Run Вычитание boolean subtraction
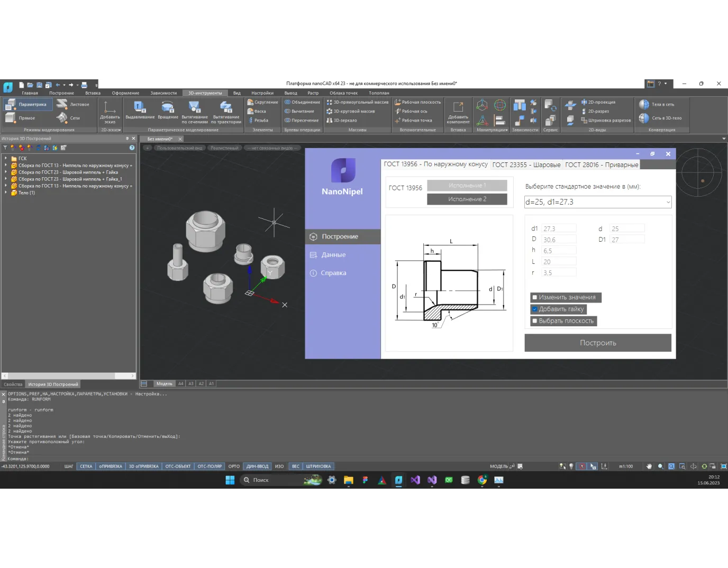 coord(299,111)
